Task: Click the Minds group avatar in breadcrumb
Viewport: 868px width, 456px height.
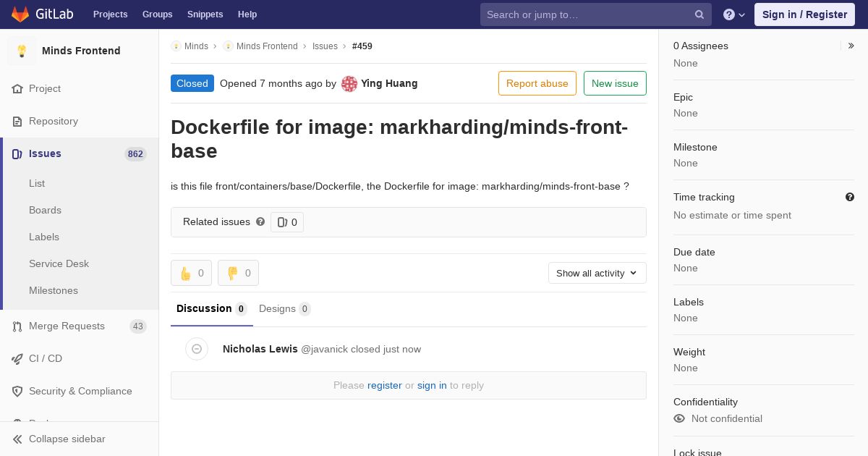Action: 176,46
